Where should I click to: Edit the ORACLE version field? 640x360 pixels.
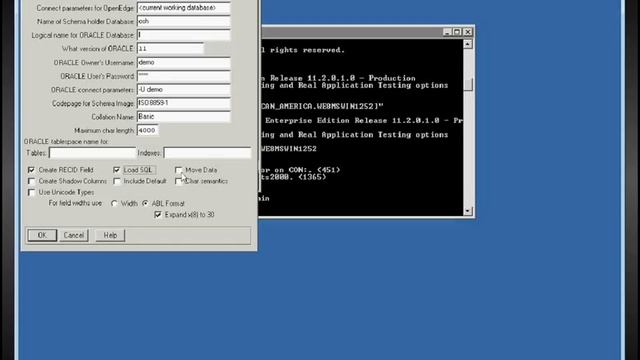170,49
